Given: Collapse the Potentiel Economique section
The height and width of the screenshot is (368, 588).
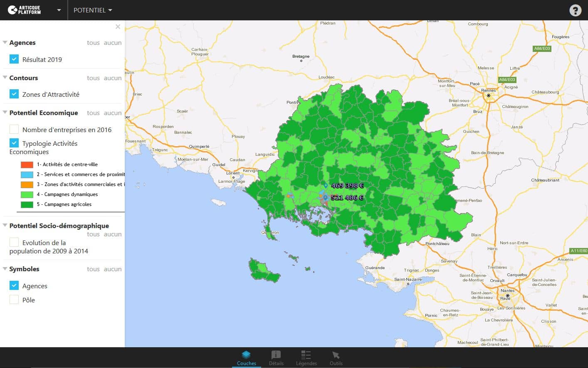Looking at the screenshot, I should click(x=5, y=113).
